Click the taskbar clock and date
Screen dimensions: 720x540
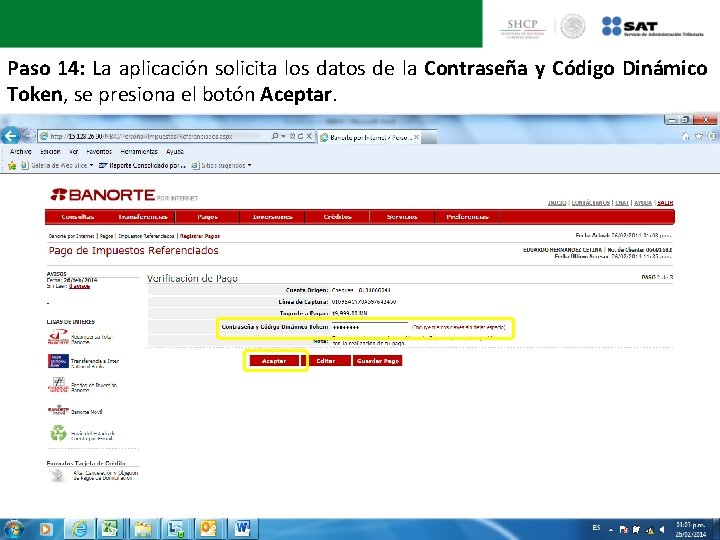691,529
